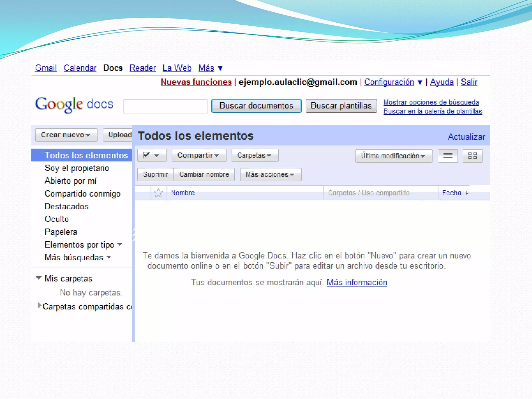Expand the Más menu arrow in top bar

coord(220,68)
